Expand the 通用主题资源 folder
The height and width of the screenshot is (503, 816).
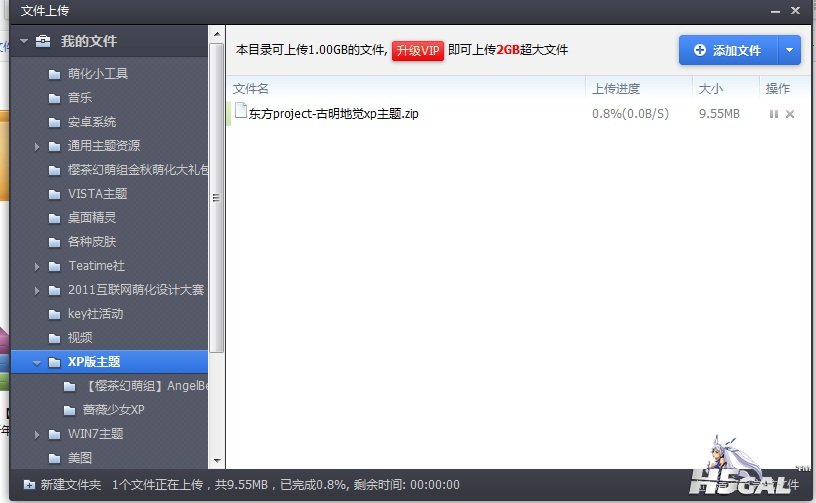click(37, 146)
